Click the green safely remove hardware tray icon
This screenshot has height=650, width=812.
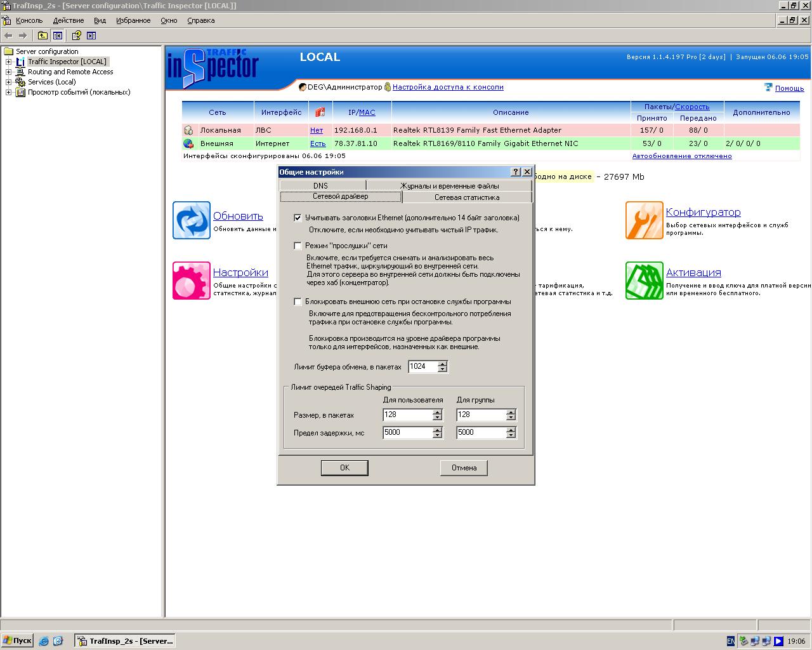[x=744, y=641]
